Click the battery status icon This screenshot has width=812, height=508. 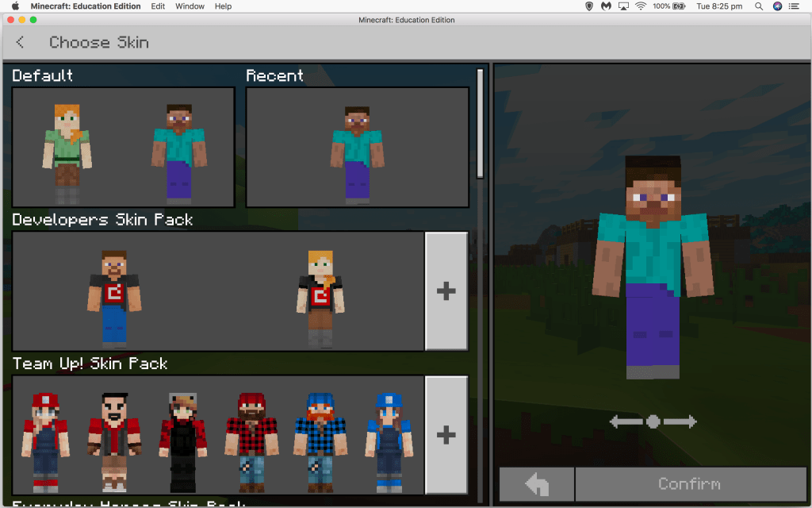680,6
